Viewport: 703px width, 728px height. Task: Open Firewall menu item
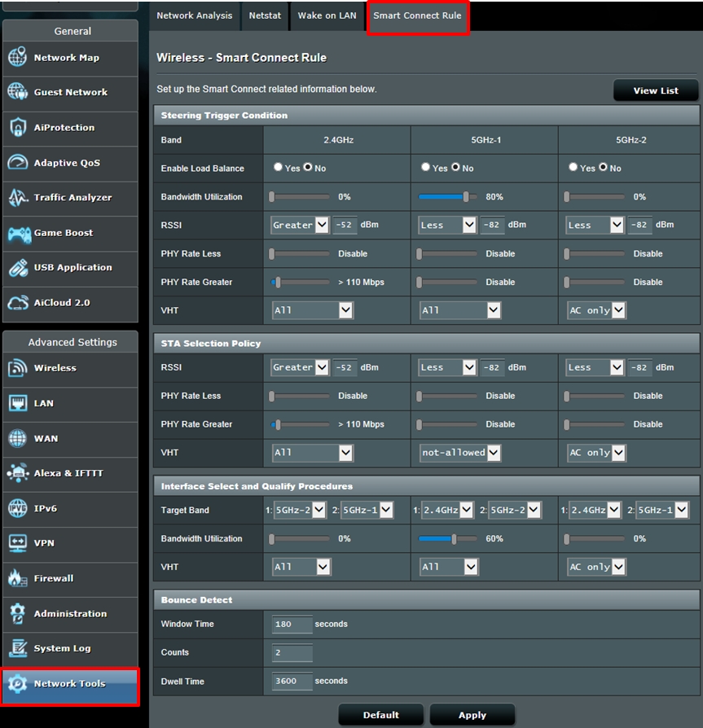click(71, 578)
